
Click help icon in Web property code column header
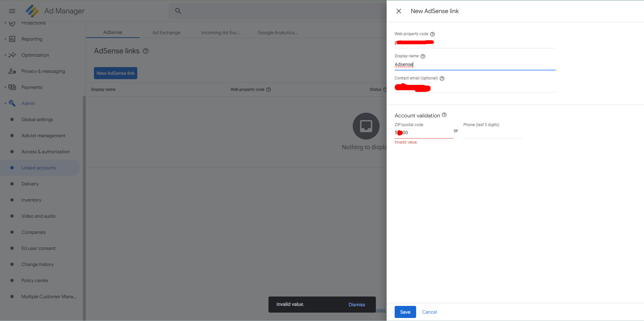tap(268, 90)
